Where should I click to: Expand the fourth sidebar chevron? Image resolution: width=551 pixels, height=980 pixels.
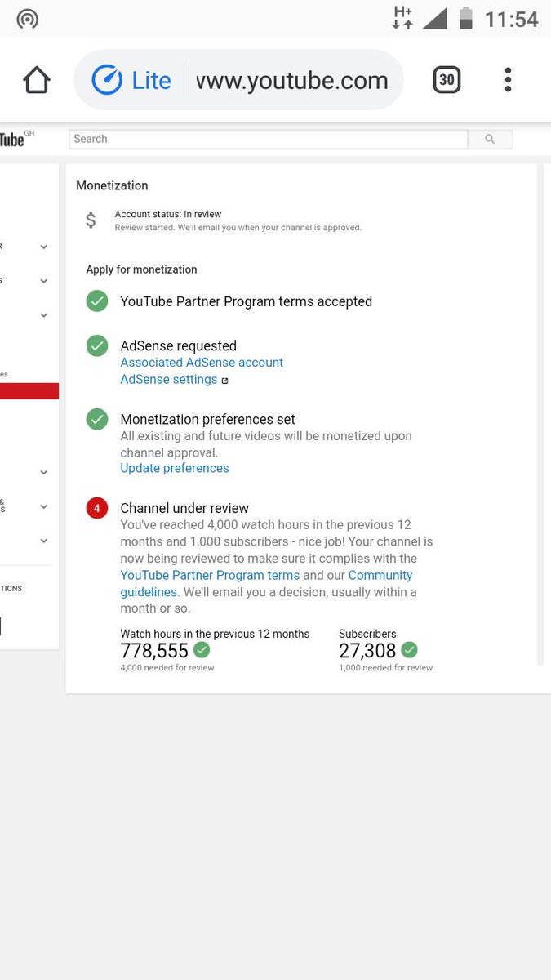(44, 473)
